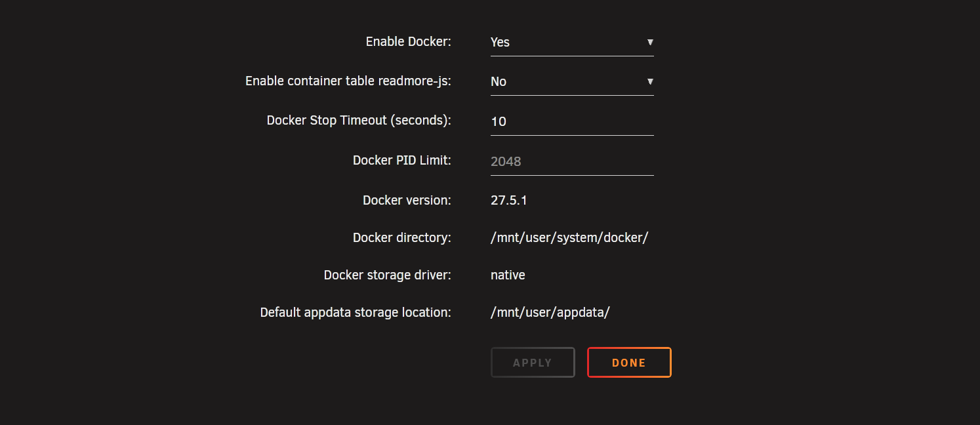Select the /mnt/user/system/docker/ directory text

coord(569,238)
